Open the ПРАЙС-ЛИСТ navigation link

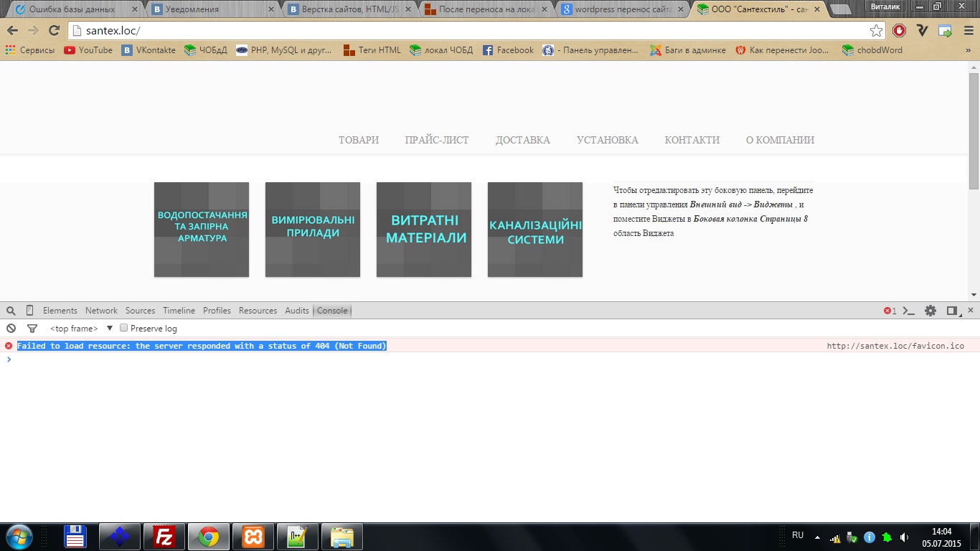click(437, 140)
